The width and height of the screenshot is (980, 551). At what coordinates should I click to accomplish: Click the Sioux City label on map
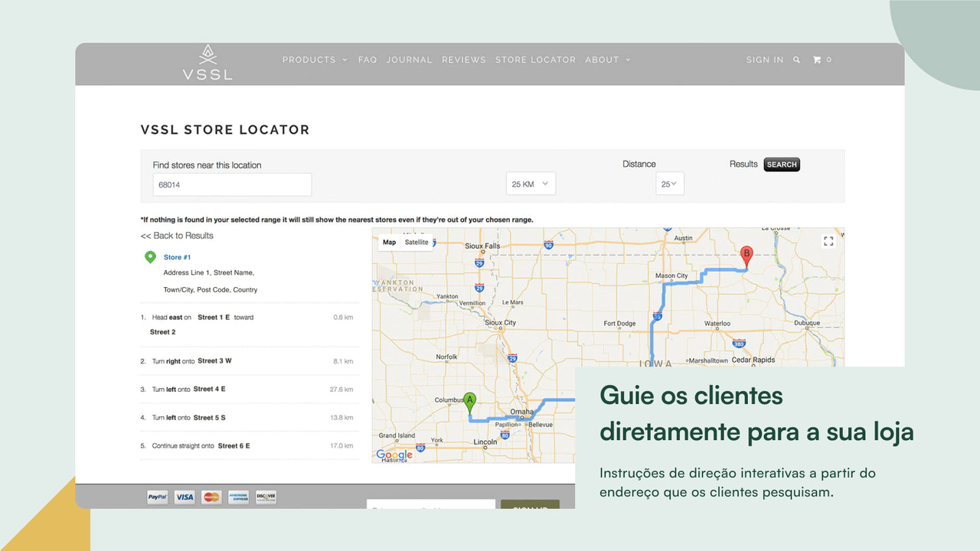click(500, 323)
